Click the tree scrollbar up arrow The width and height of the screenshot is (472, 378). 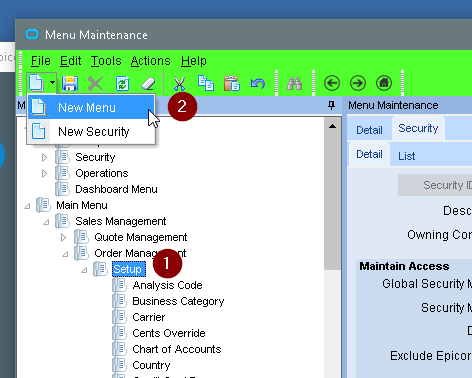[x=332, y=126]
